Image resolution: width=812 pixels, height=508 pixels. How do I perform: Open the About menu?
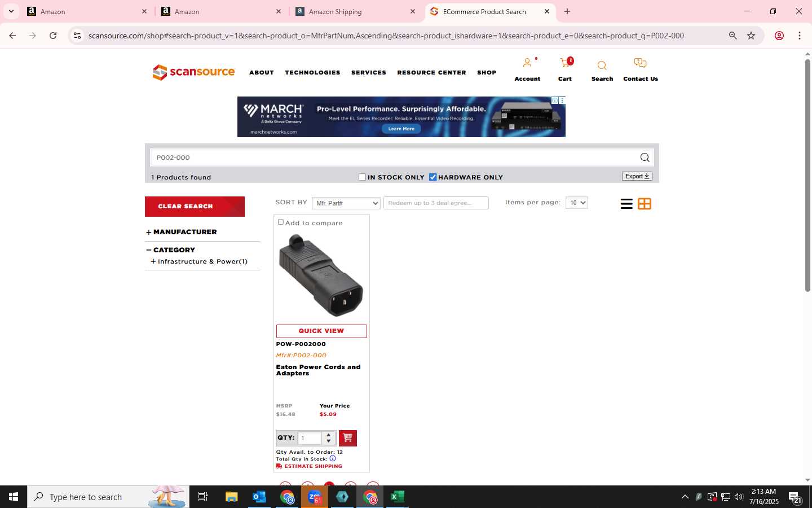pyautogui.click(x=262, y=72)
